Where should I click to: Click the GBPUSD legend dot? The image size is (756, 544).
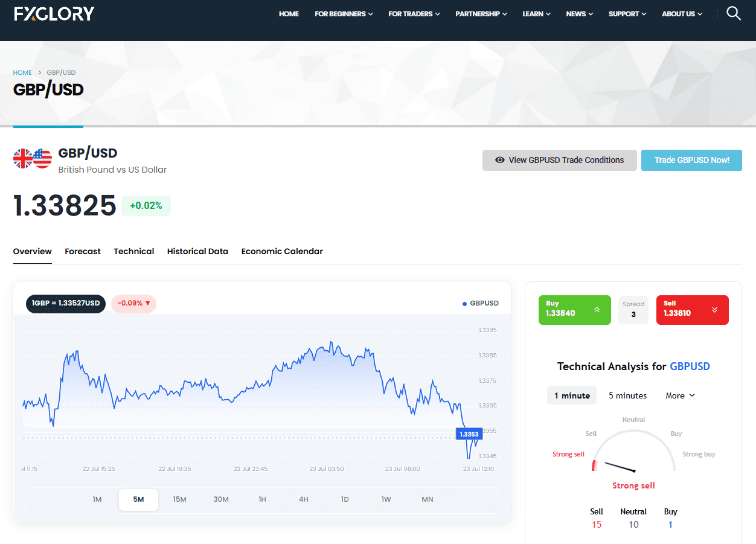click(464, 303)
